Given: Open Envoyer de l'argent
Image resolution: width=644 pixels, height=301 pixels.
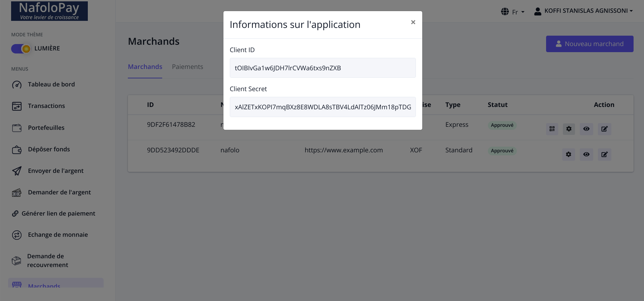Looking at the screenshot, I should 56,171.
